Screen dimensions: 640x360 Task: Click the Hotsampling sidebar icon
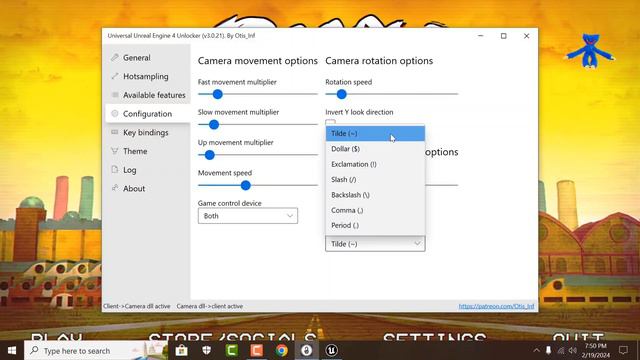tap(115, 76)
